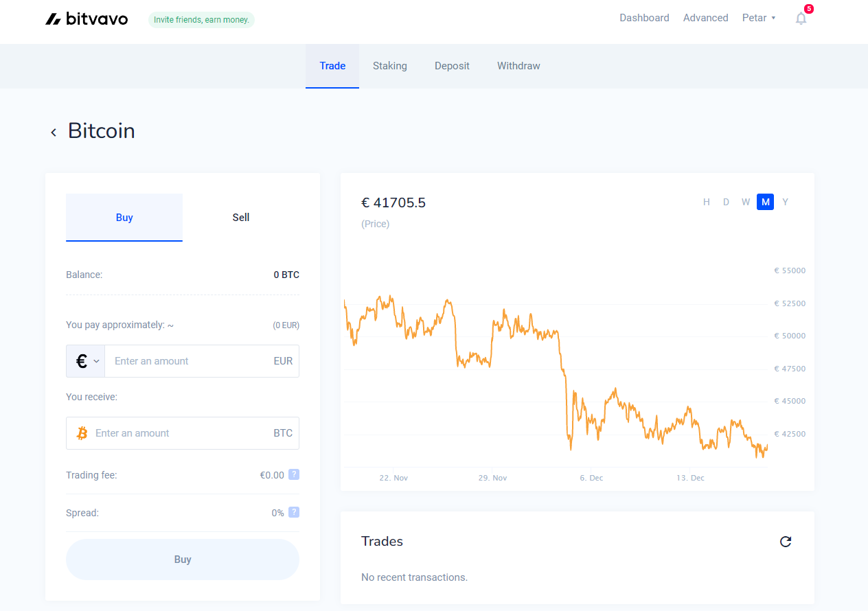
Task: Expand the Petar account menu
Action: click(759, 18)
